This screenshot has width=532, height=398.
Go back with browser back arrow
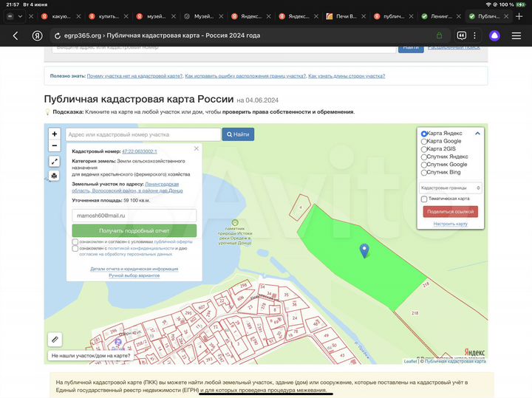point(16,35)
